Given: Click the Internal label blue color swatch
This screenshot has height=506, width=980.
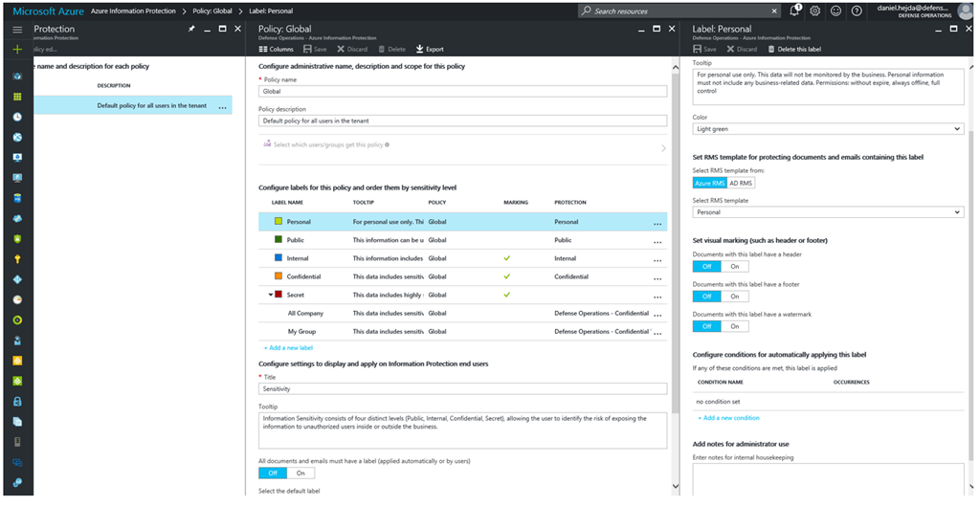Looking at the screenshot, I should pyautogui.click(x=278, y=257).
